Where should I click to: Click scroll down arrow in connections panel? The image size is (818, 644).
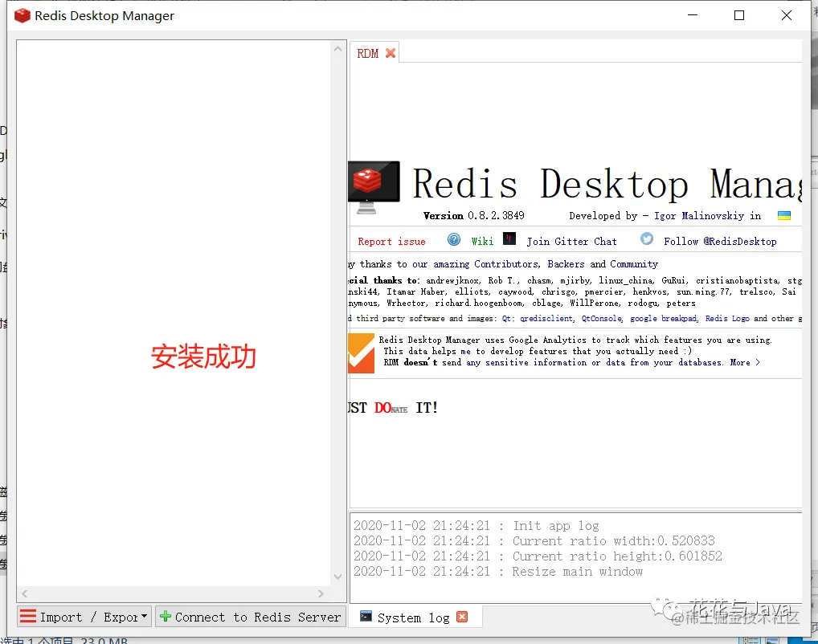pos(337,577)
